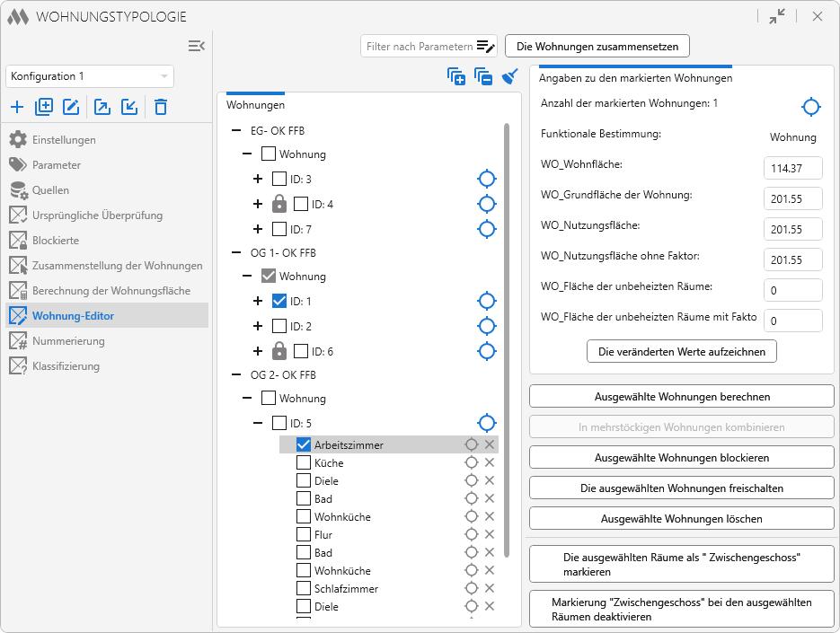The height and width of the screenshot is (633, 840).
Task: Expand the ID: 2 tree node
Action: [x=258, y=326]
